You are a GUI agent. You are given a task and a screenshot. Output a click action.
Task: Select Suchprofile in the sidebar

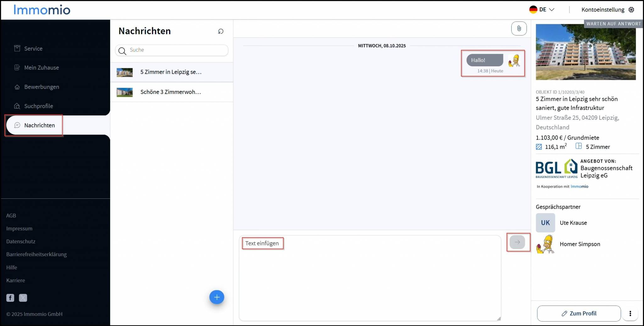pos(38,106)
